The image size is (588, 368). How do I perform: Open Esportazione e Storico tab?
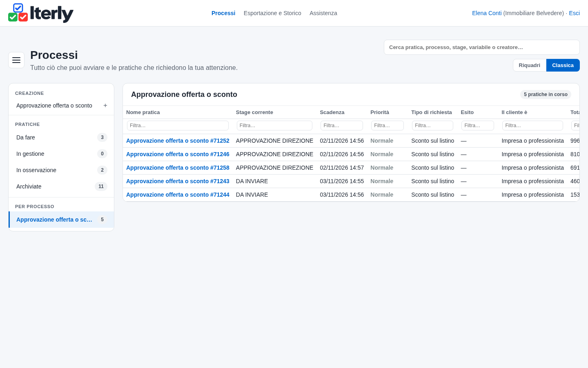pyautogui.click(x=272, y=13)
